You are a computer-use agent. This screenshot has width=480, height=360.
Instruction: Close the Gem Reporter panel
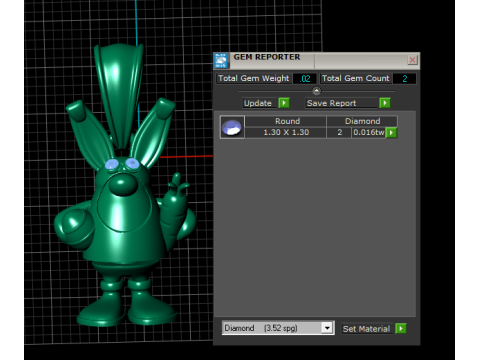(x=412, y=60)
